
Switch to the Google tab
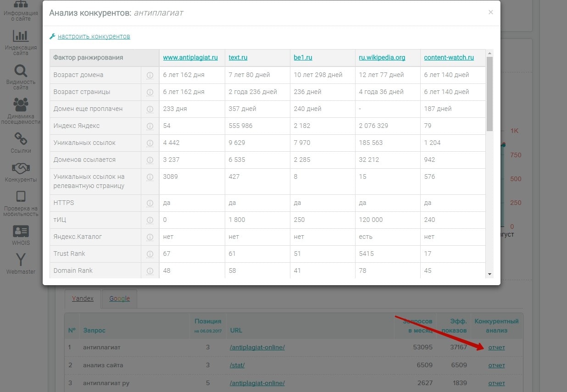tap(119, 298)
